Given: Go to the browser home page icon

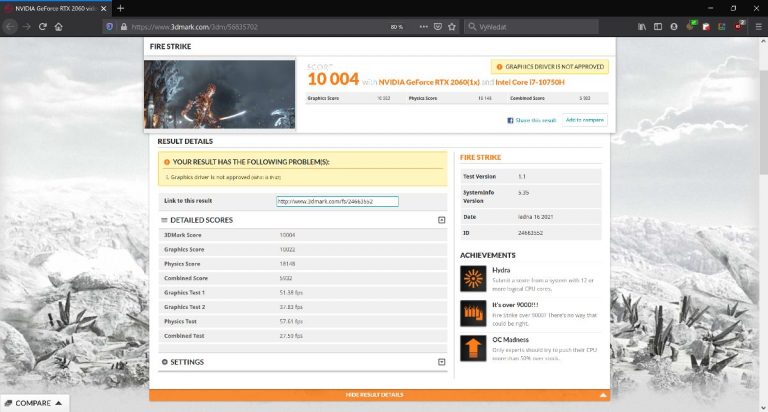Looking at the screenshot, I should pyautogui.click(x=60, y=26).
